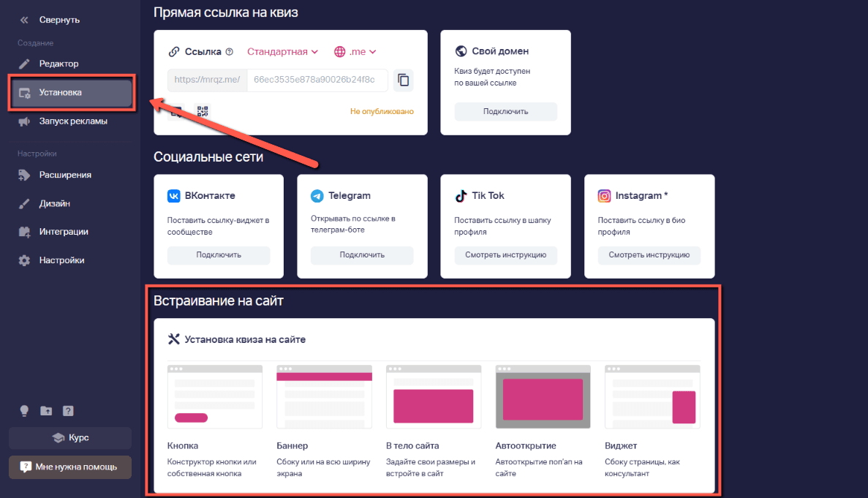Image resolution: width=868 pixels, height=498 pixels.
Task: Open the Курс button
Action: click(70, 438)
